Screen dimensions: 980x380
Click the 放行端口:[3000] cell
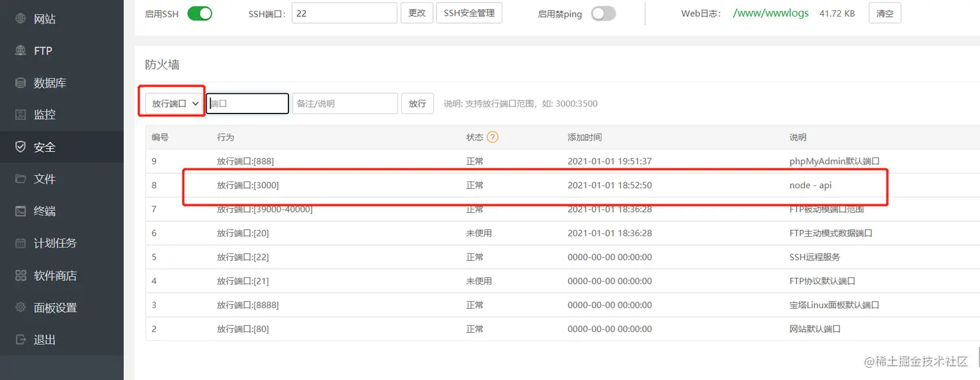tap(248, 185)
